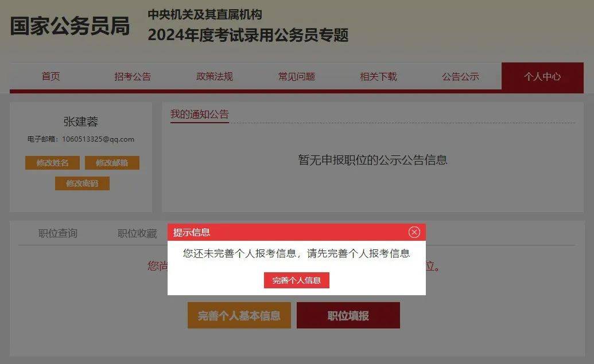Open the 招考公告 navigation tab
Viewport: 594px width, 364px height.
click(133, 76)
